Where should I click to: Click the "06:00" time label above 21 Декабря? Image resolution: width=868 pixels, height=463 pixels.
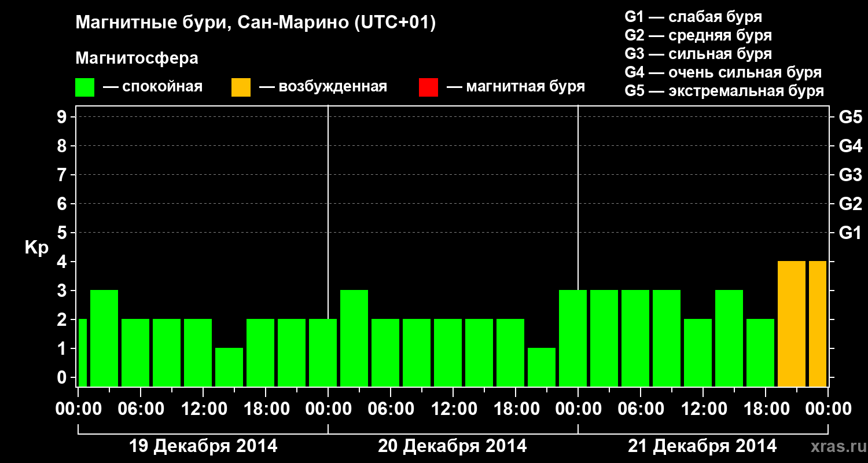click(x=641, y=409)
